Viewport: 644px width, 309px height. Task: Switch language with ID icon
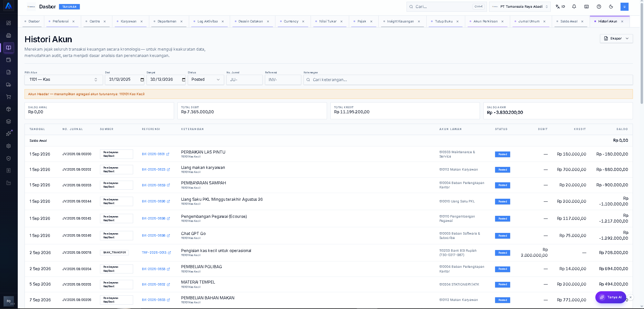pyautogui.click(x=560, y=7)
